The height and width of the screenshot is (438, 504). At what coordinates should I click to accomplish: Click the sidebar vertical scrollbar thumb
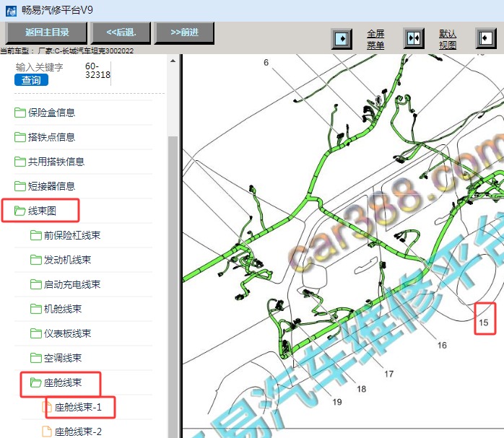pyautogui.click(x=173, y=286)
